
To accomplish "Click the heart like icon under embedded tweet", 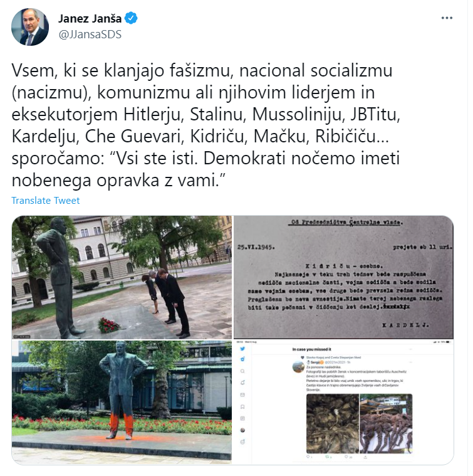I will [346, 457].
